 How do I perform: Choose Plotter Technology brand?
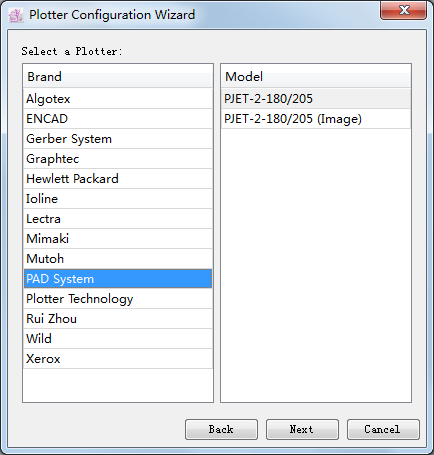[118, 299]
